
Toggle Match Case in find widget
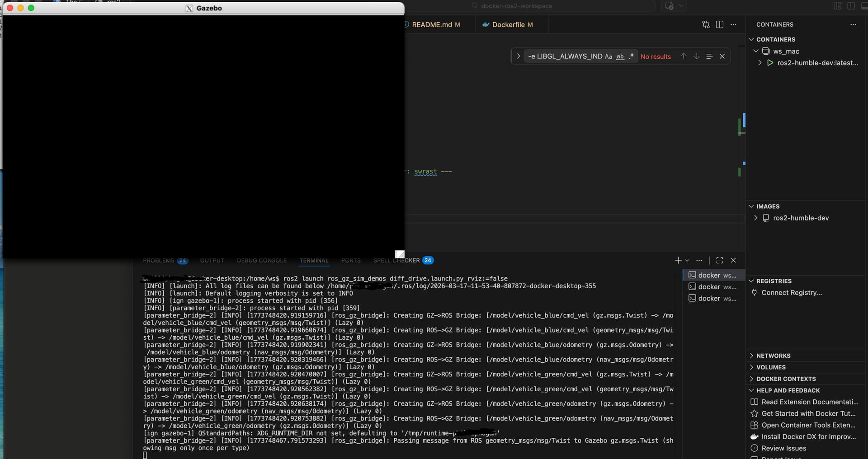609,56
